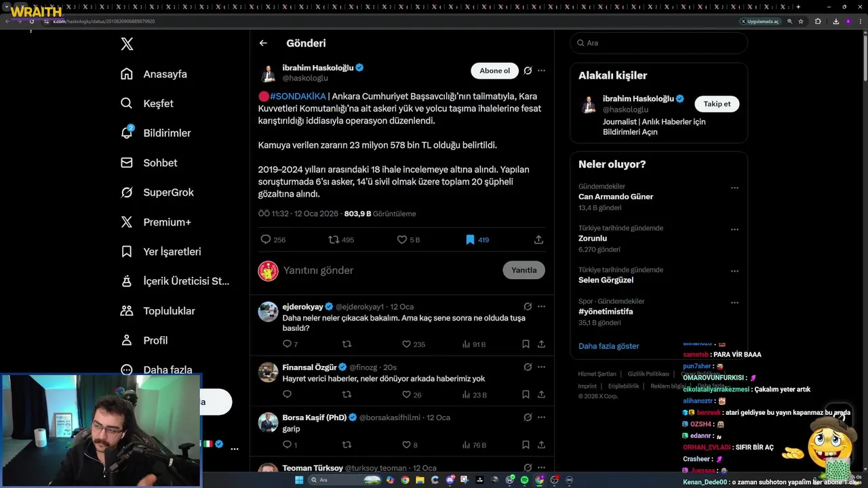Like the ejderokyay reply with 235
868x488 pixels.
pyautogui.click(x=406, y=344)
